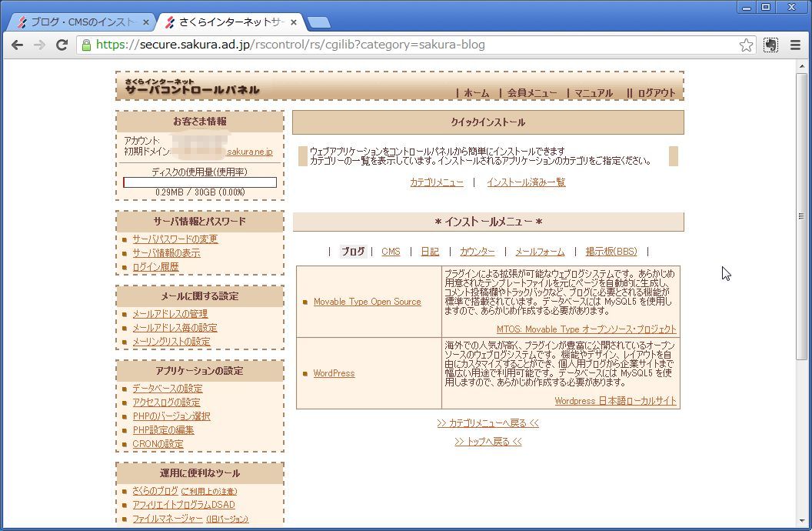The height and width of the screenshot is (531, 812).
Task: Switch to the メールフォーム install category
Action: [x=540, y=252]
